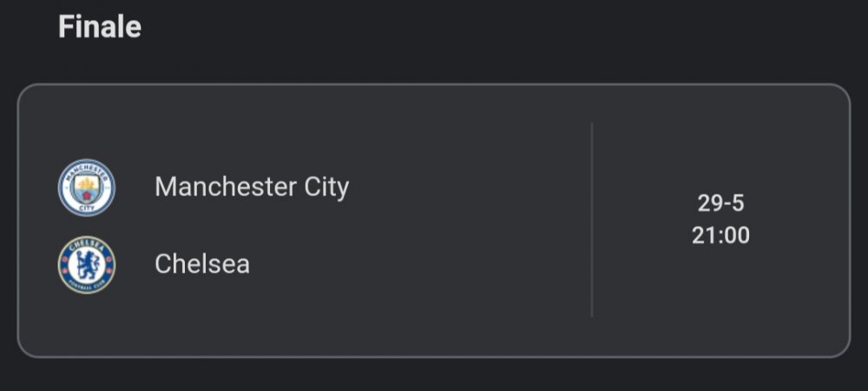This screenshot has width=868, height=391.
Task: Tap the ship emblem in Manchester City's badge
Action: click(87, 183)
